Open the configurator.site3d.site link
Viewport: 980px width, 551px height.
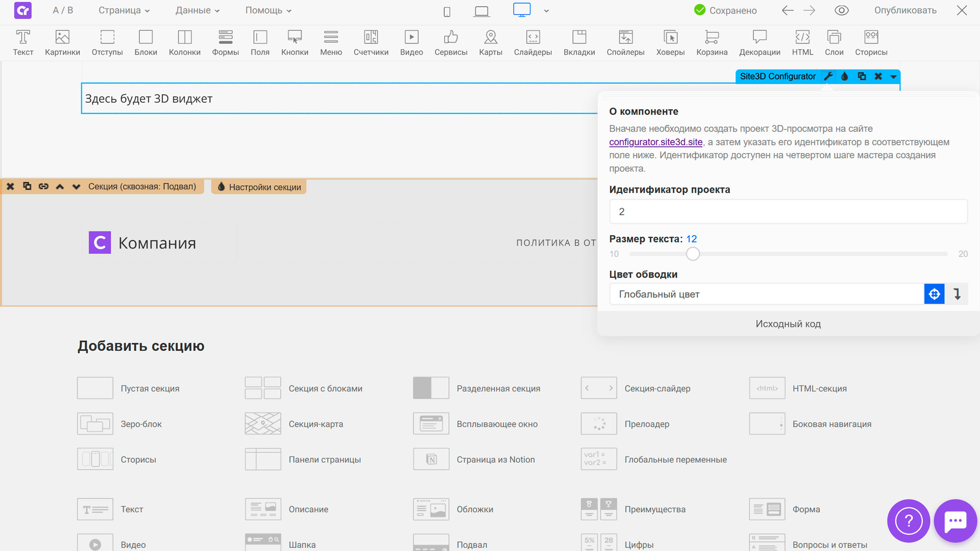[655, 142]
